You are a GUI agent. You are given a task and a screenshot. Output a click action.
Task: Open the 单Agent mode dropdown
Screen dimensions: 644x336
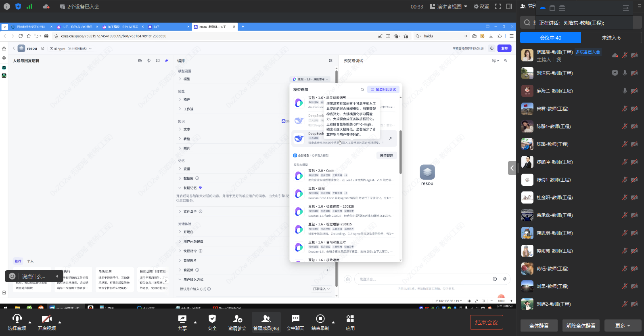coord(71,48)
